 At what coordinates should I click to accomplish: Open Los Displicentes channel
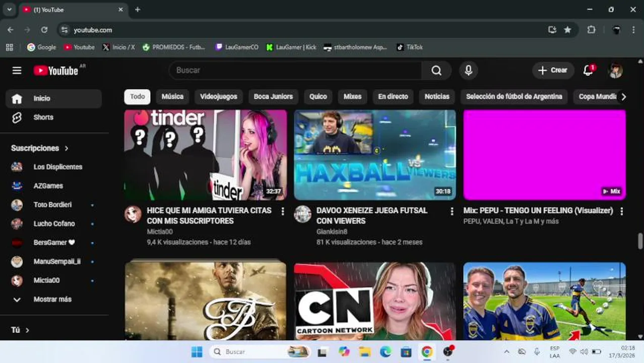pos(53,167)
